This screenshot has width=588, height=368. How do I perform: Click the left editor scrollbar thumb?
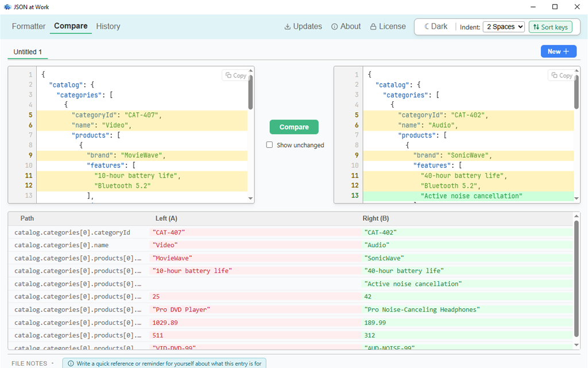pos(250,93)
